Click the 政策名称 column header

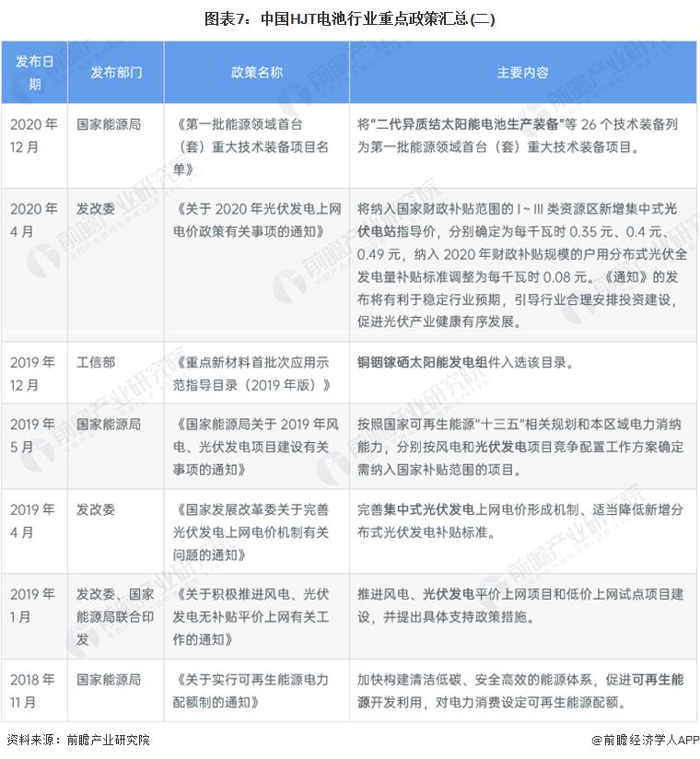257,73
